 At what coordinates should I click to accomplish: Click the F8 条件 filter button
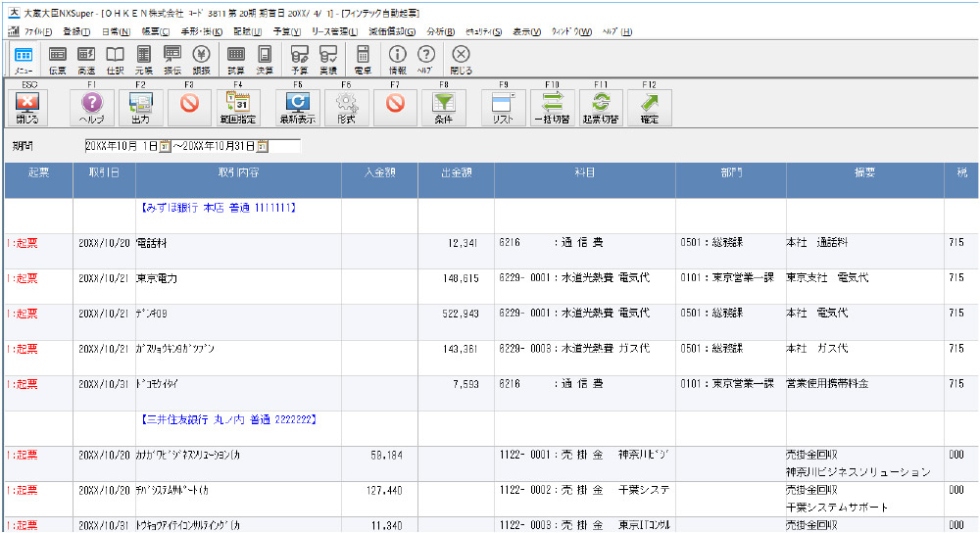coord(444,108)
